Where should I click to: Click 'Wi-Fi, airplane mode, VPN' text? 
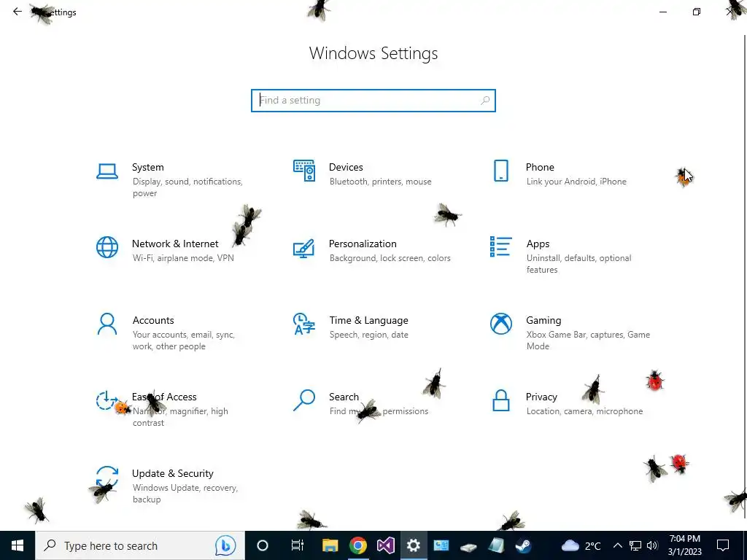[183, 258]
